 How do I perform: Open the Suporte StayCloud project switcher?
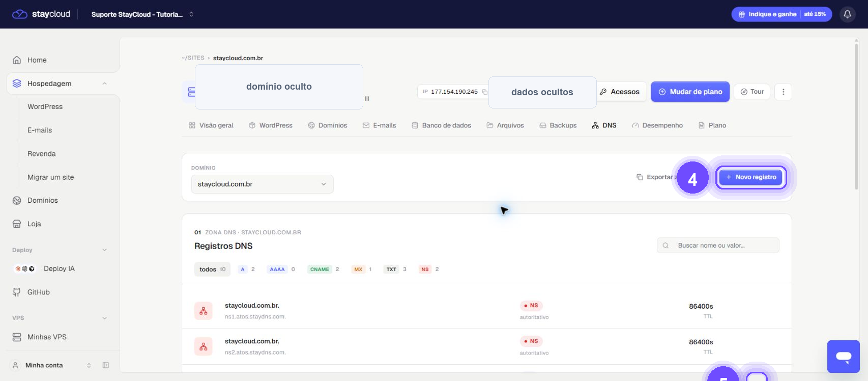coord(142,14)
